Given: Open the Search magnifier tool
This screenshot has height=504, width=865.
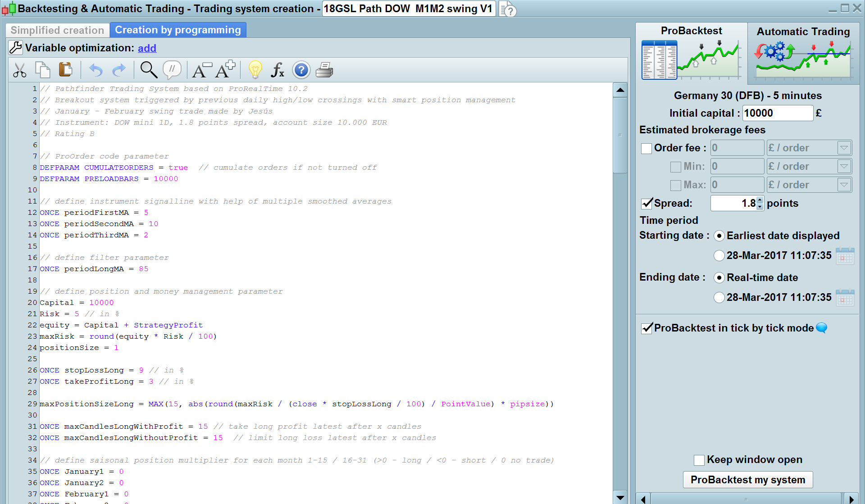Looking at the screenshot, I should point(148,70).
